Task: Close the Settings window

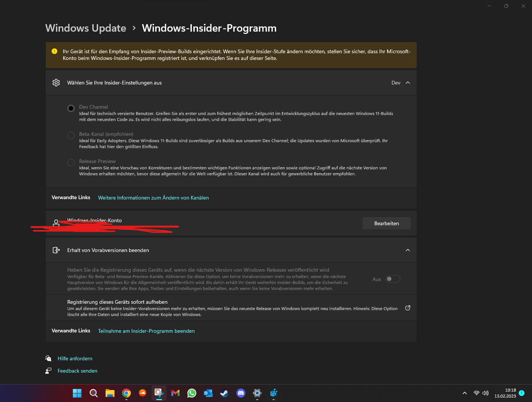Action: pos(523,6)
